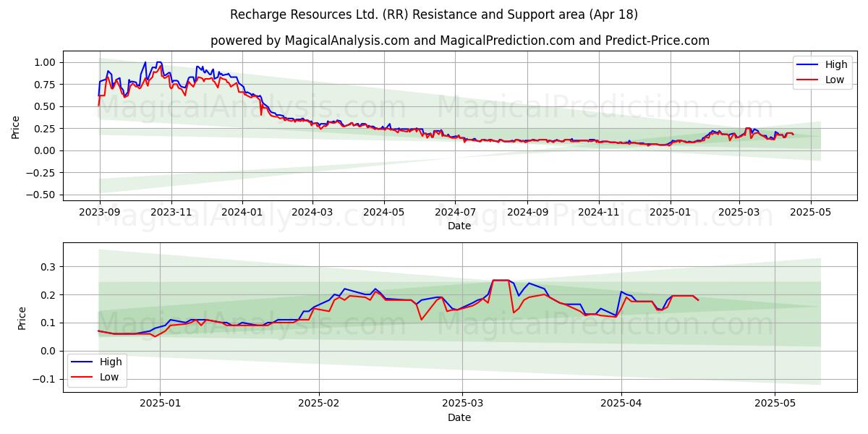Click the '−0.50' y-axis tick label

(x=42, y=195)
